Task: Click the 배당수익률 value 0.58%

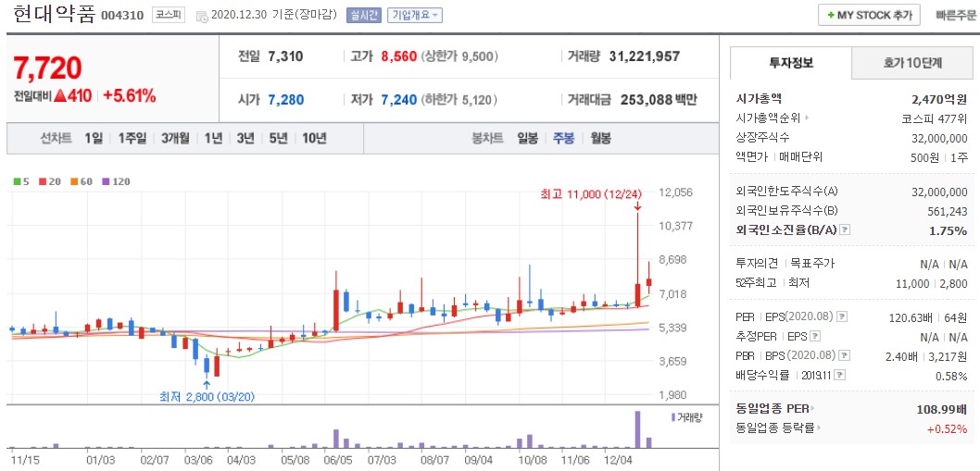Action: 951,376
